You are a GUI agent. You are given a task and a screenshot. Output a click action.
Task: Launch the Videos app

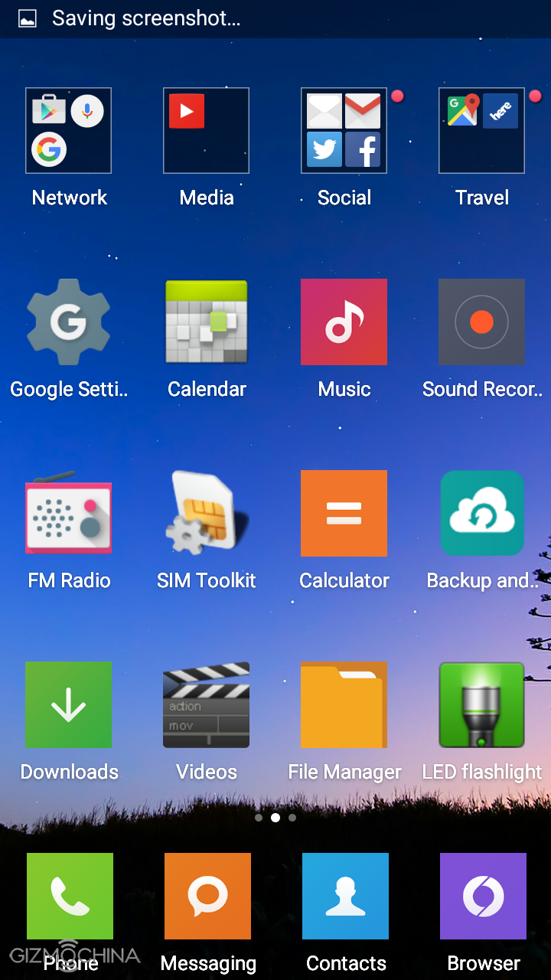coord(206,704)
